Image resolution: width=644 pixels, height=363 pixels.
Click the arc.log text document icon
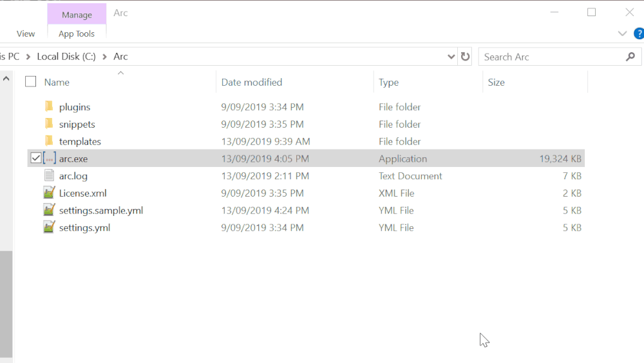(49, 175)
